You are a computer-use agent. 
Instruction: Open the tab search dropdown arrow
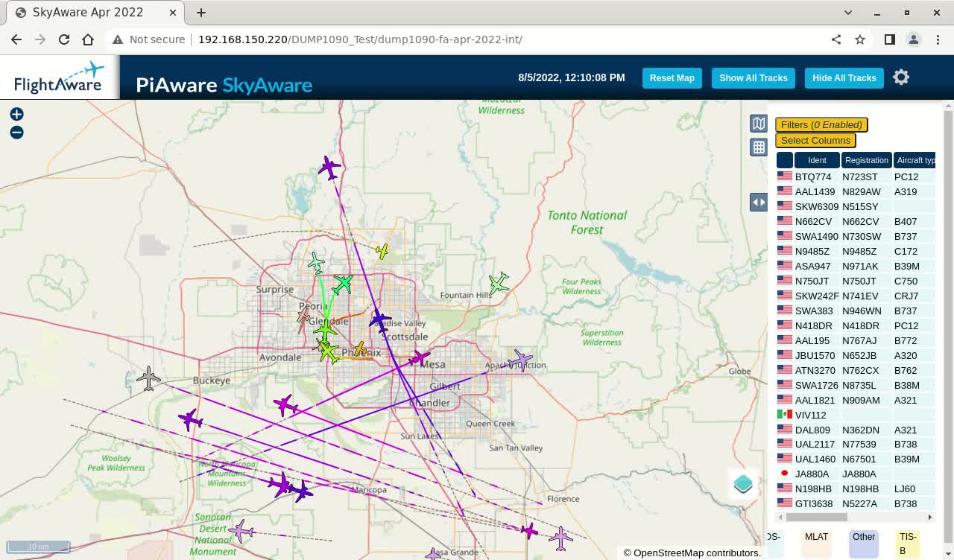(848, 13)
